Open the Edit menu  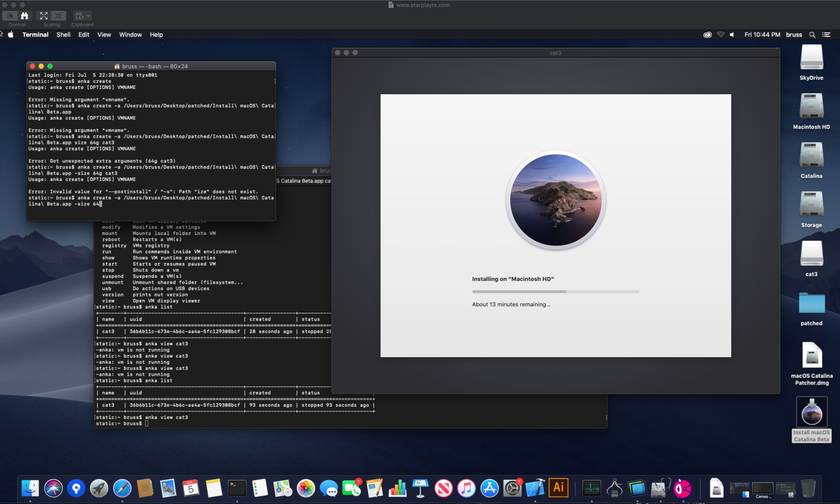(x=84, y=35)
